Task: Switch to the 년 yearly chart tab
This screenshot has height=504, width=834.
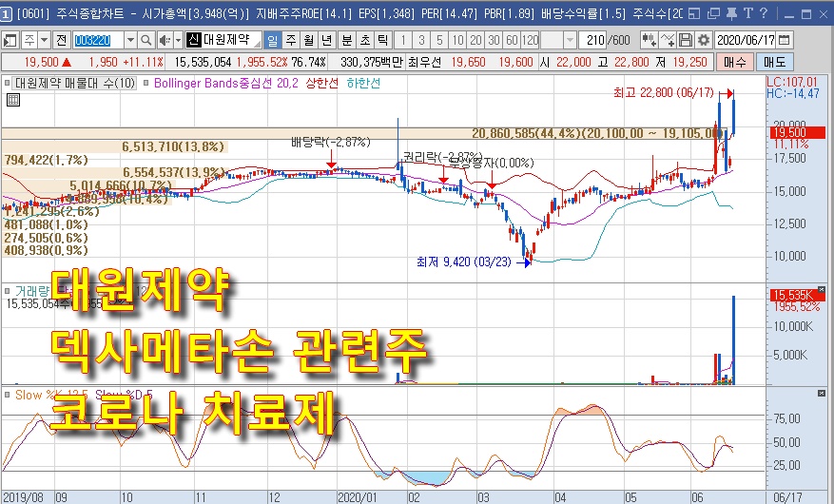Action: [x=326, y=40]
